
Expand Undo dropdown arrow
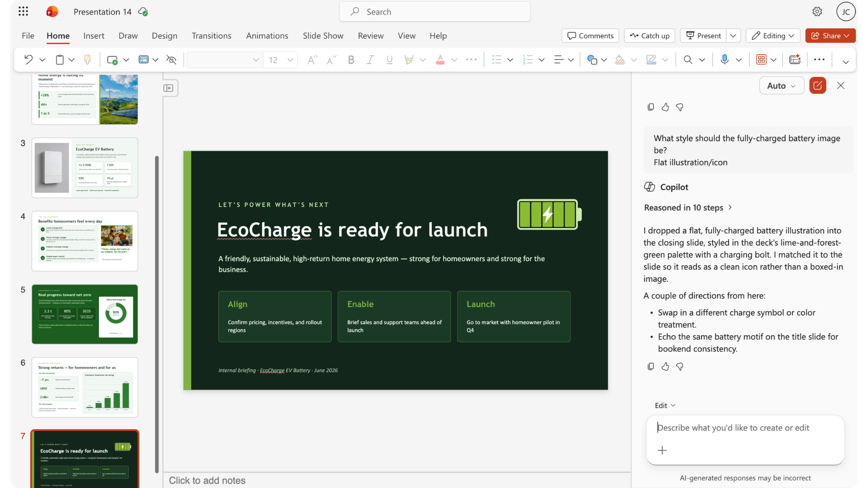pos(42,60)
